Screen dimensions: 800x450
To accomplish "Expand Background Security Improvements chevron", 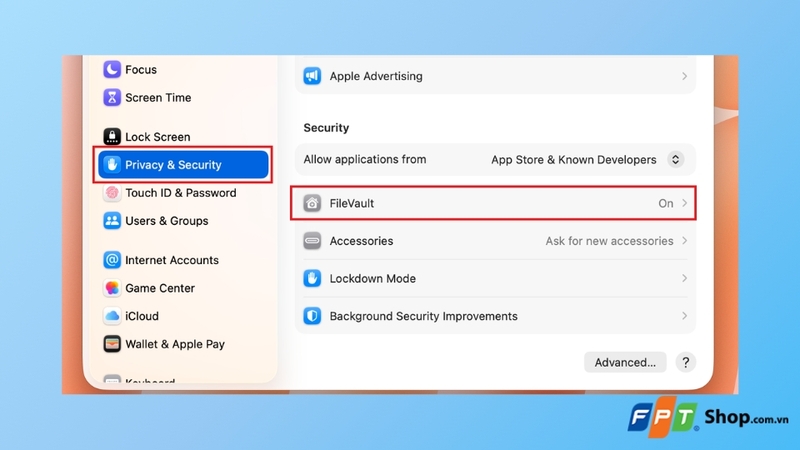I will (x=684, y=316).
